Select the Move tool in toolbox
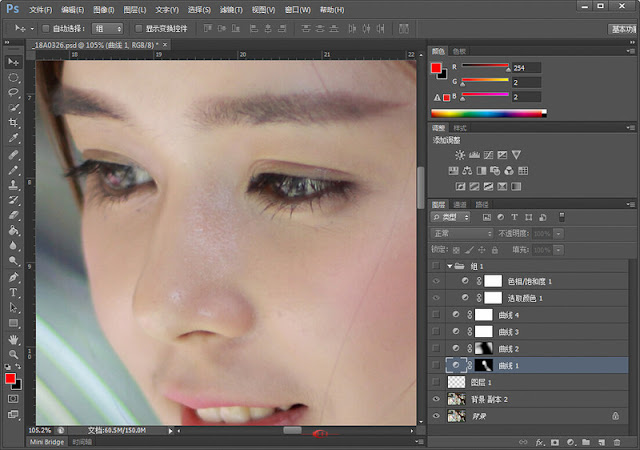Viewport: 640px width, 450px height. 13,62
